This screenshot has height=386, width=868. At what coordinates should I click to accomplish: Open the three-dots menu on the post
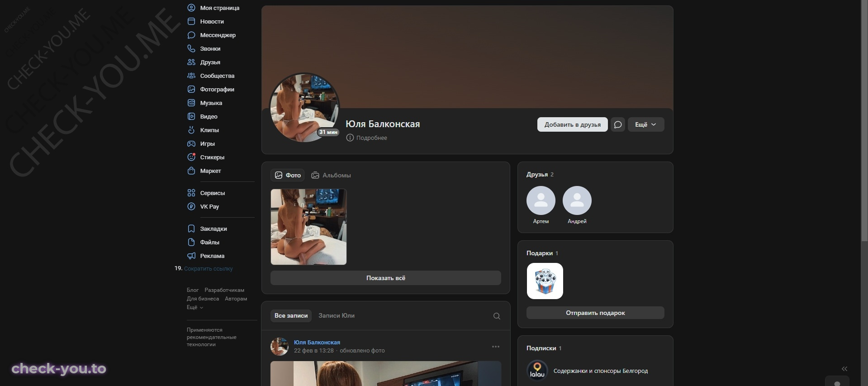point(496,347)
